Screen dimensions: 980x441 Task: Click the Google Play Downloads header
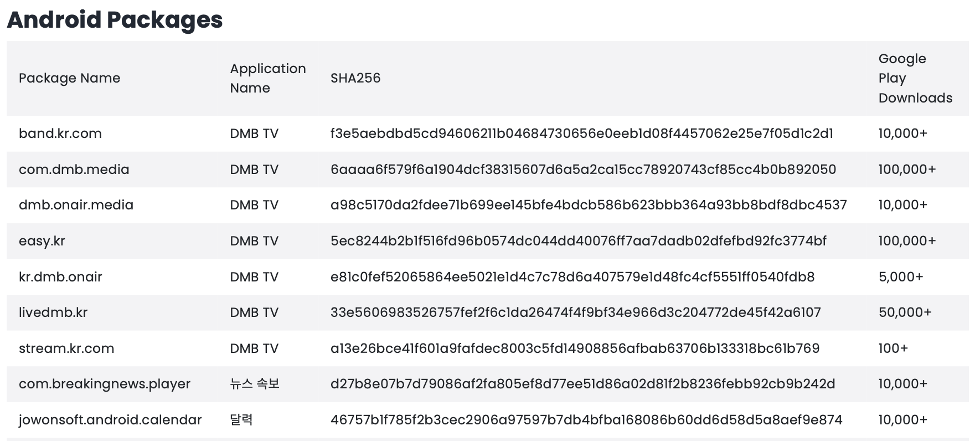(915, 78)
